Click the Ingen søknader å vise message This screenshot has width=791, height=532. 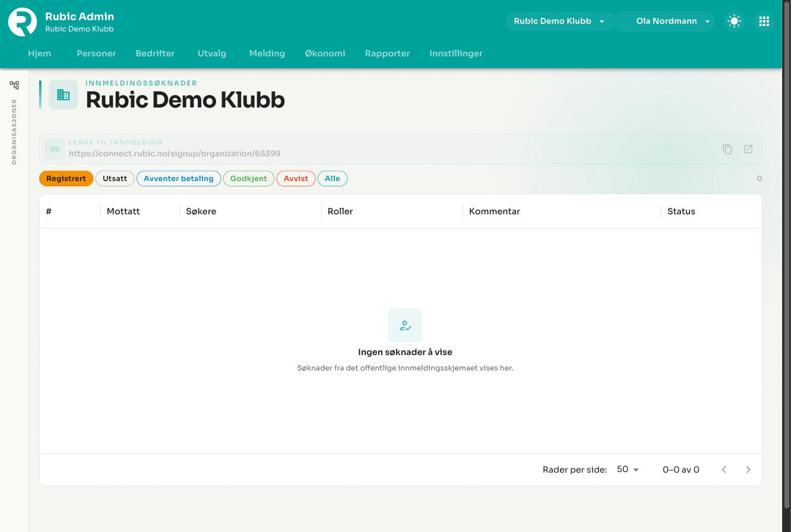(x=405, y=352)
